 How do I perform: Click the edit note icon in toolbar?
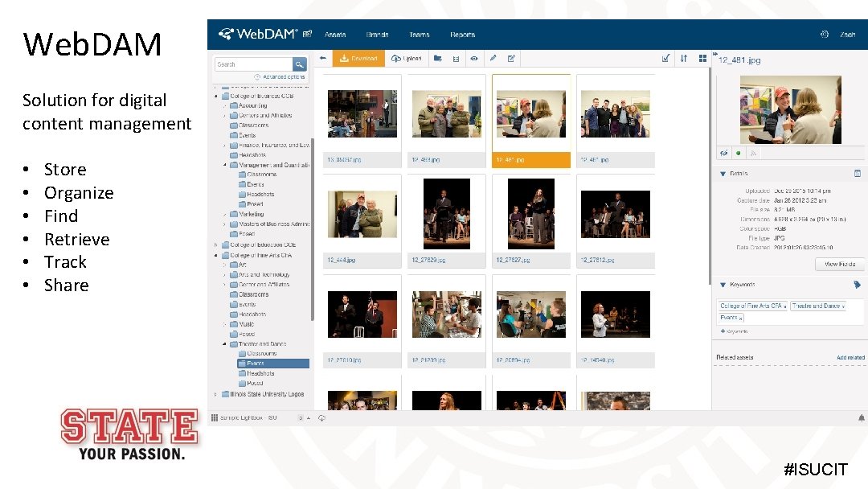pyautogui.click(x=511, y=58)
